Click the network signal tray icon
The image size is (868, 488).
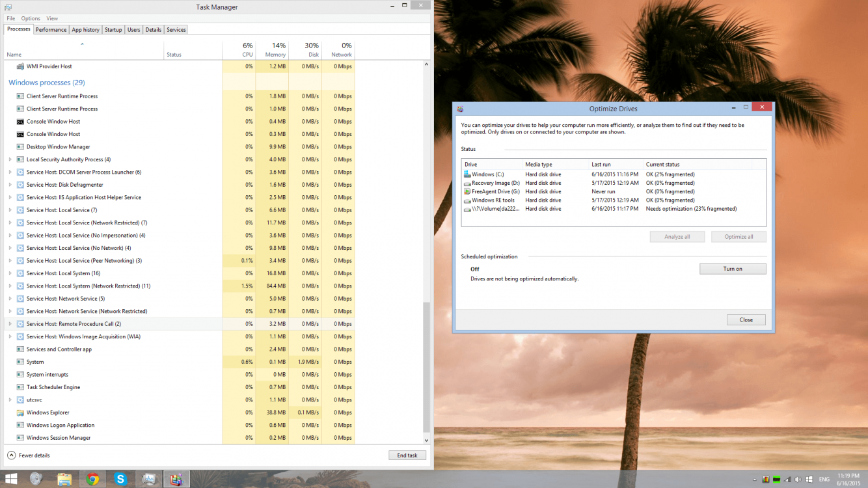click(x=787, y=480)
